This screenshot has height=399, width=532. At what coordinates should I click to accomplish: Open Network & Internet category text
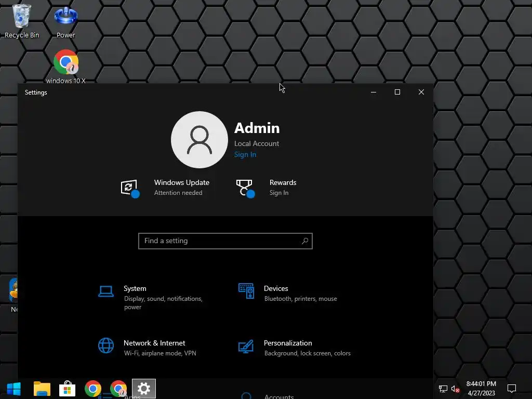pos(160,348)
